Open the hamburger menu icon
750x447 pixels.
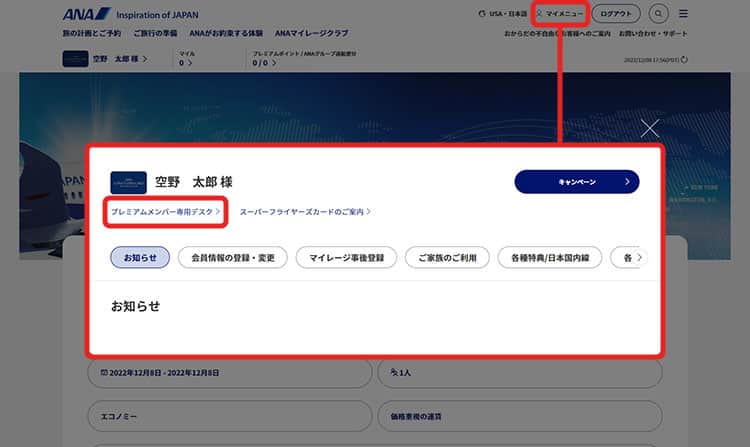point(683,14)
